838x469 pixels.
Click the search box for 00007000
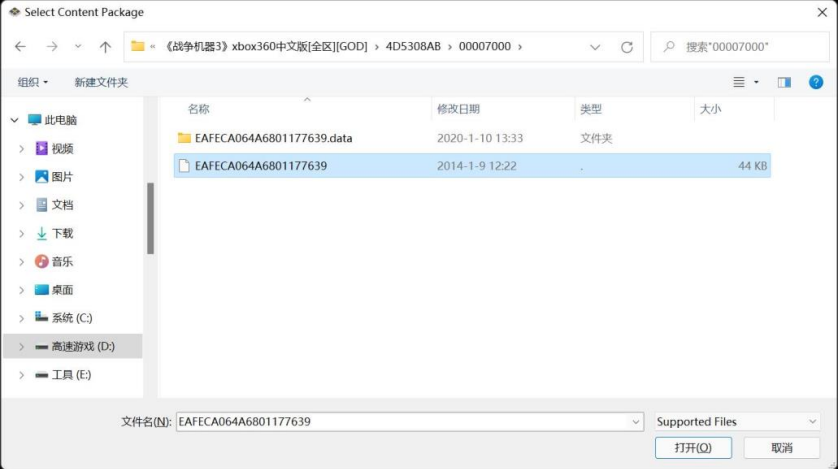745,47
